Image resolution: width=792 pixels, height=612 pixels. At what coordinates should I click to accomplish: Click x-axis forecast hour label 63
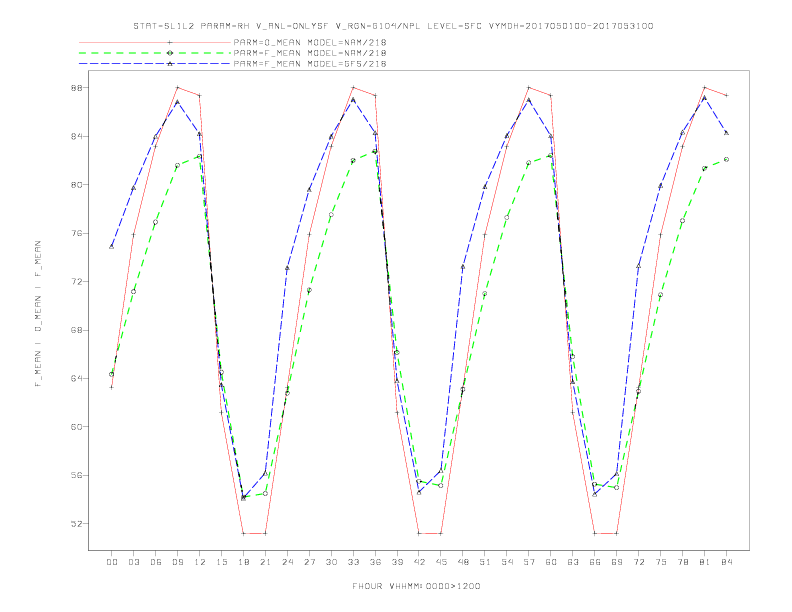[x=573, y=562]
